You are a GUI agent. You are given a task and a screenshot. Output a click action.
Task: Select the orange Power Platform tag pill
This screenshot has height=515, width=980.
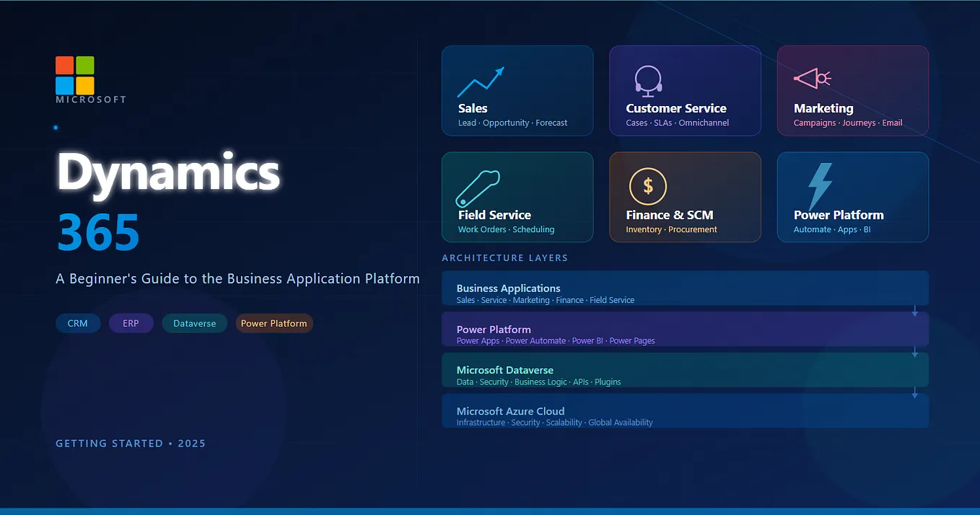coord(274,323)
